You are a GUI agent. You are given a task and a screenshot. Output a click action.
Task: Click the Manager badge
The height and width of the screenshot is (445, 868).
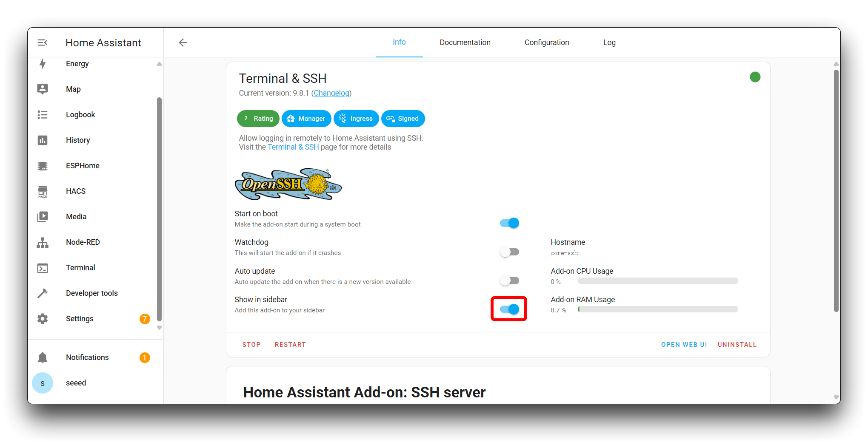[306, 119]
